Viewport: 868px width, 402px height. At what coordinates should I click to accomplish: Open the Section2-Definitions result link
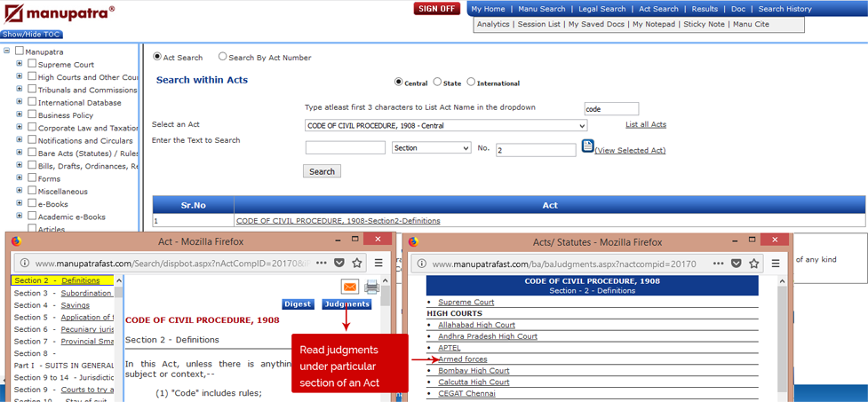(338, 221)
